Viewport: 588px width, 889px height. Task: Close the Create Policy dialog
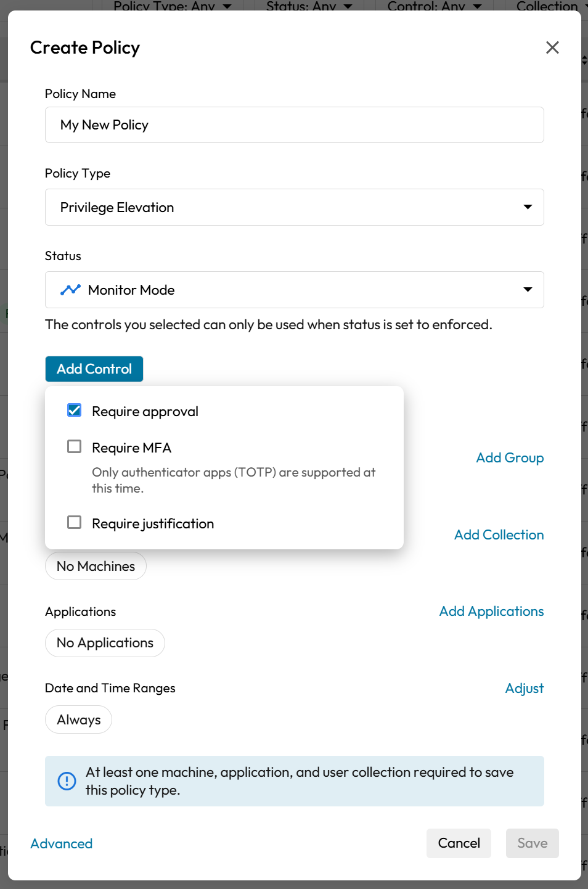pyautogui.click(x=552, y=47)
